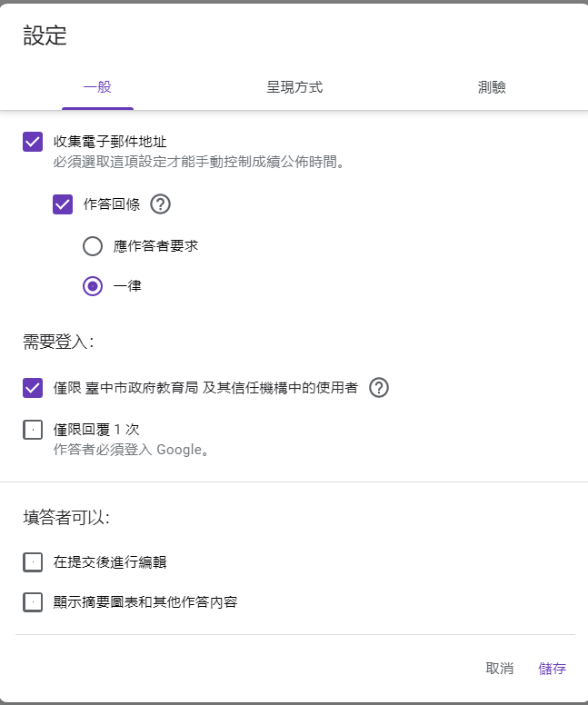Uncheck 僅限臺中市政府教育局使用者 checkbox
This screenshot has height=705, width=588.
click(33, 388)
